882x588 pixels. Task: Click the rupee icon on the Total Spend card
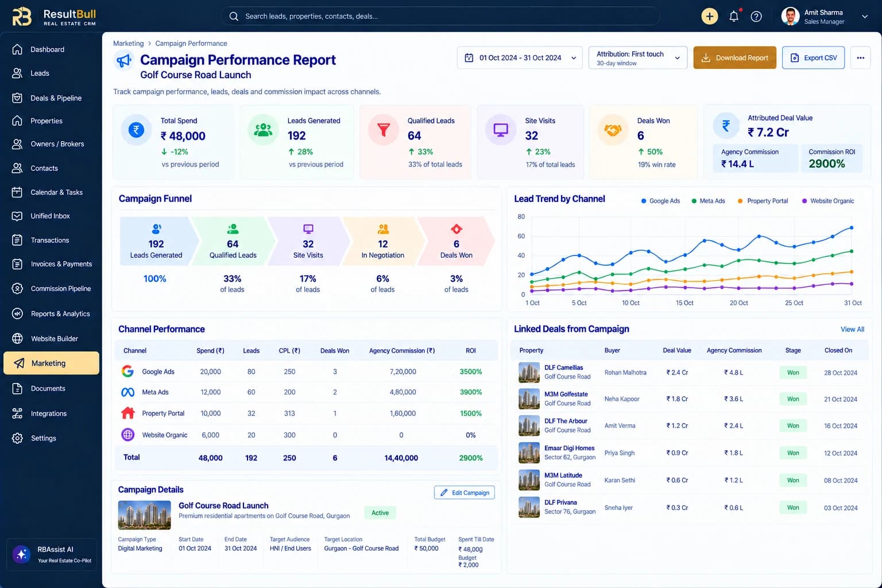136,130
